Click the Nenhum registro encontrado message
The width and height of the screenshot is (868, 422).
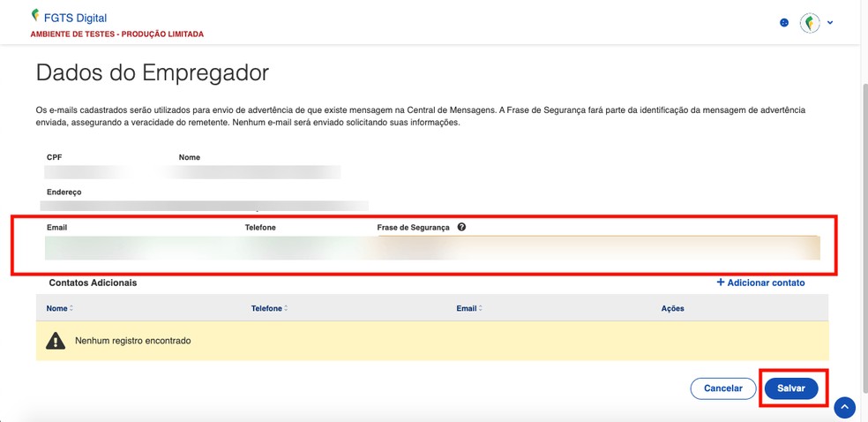click(x=133, y=341)
